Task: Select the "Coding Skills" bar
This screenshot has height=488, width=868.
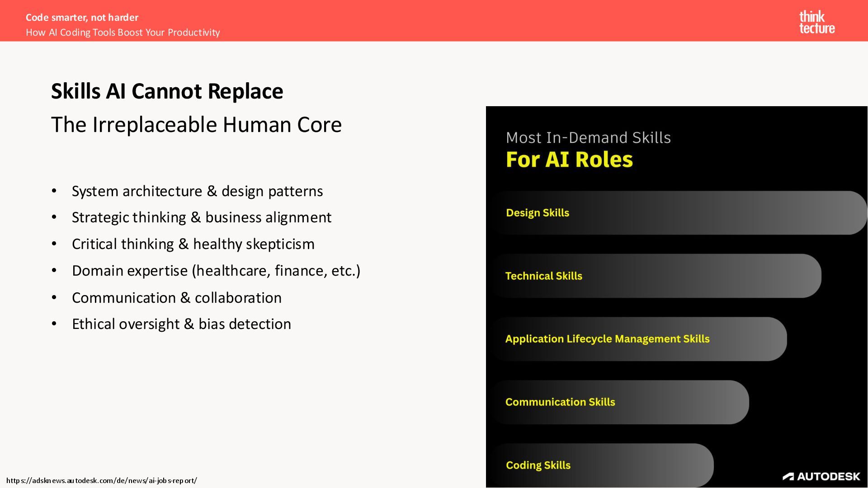Action: click(x=601, y=465)
